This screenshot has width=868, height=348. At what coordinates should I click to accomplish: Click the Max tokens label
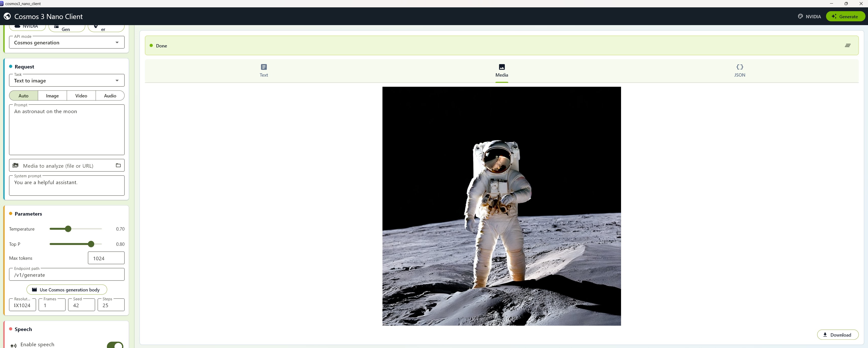coord(21,258)
